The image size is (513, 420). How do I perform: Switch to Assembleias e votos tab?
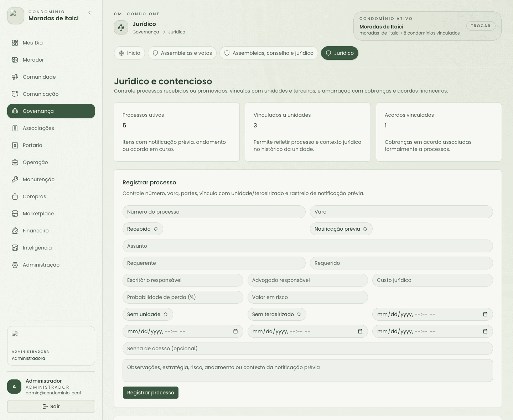click(x=182, y=53)
